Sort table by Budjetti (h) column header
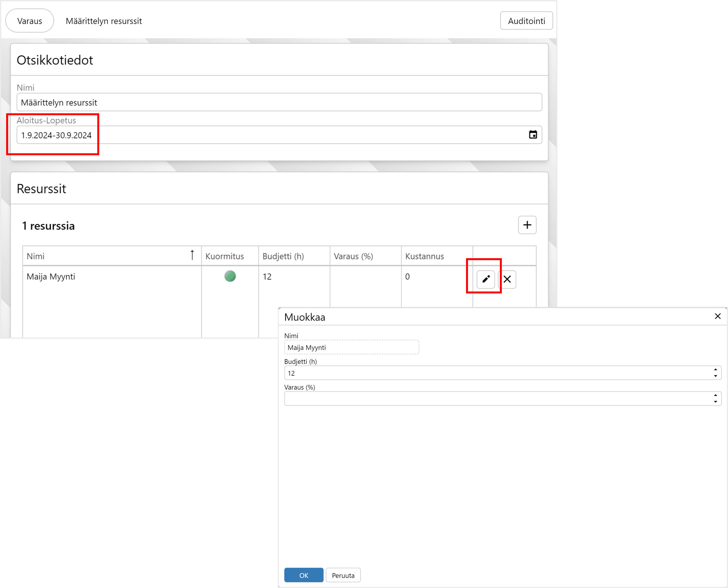The image size is (728, 588). point(283,257)
